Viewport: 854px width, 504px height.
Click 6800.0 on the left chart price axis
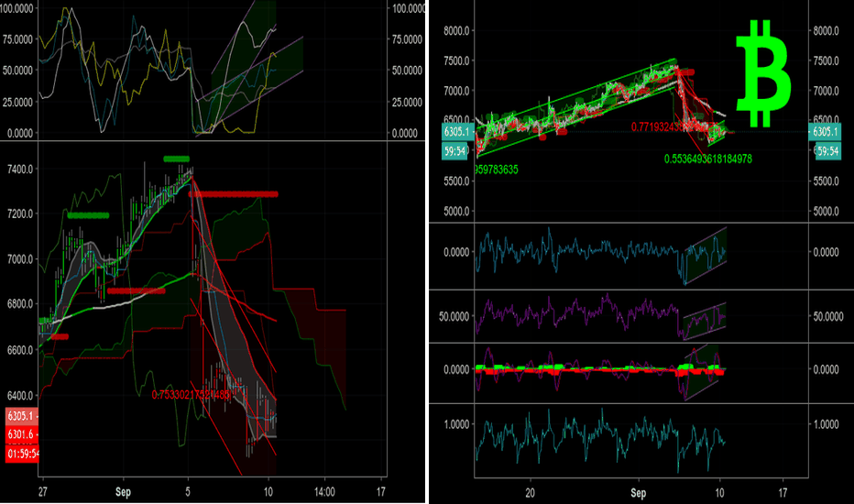tap(20, 304)
